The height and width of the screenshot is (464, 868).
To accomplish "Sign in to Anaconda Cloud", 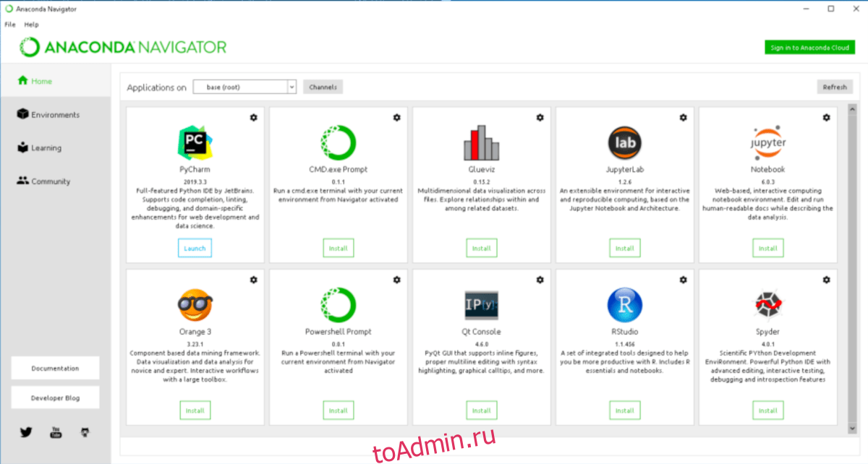I will point(809,48).
